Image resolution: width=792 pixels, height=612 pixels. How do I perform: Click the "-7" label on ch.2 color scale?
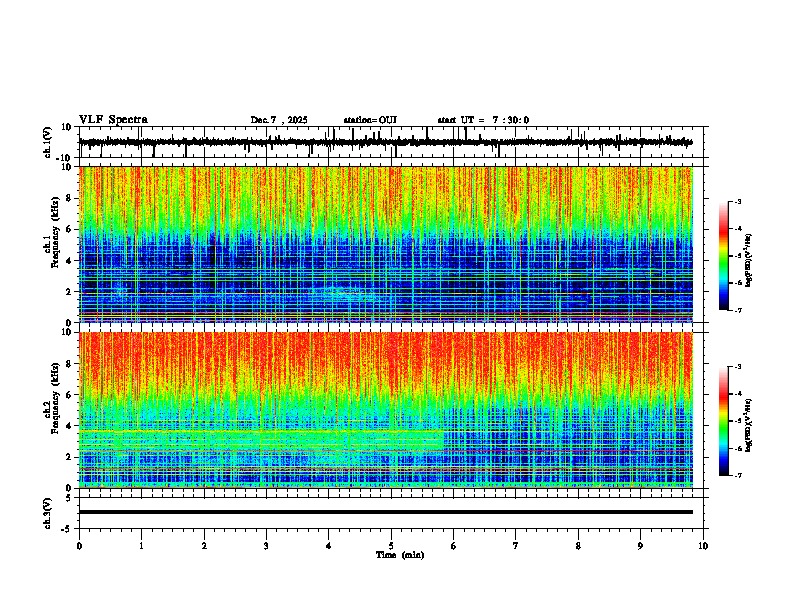[x=738, y=475]
